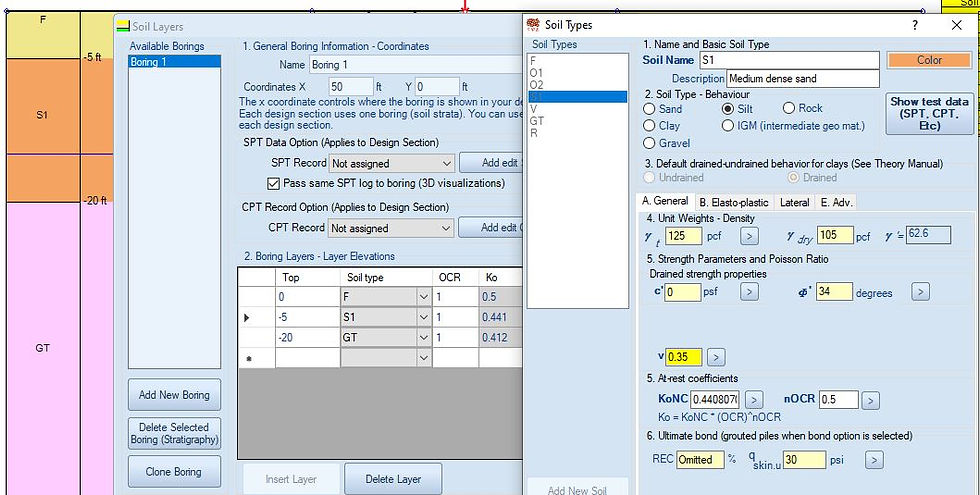The width and height of the screenshot is (980, 495).
Task: Click the Poisson ratio field showing 0.35
Action: click(684, 358)
